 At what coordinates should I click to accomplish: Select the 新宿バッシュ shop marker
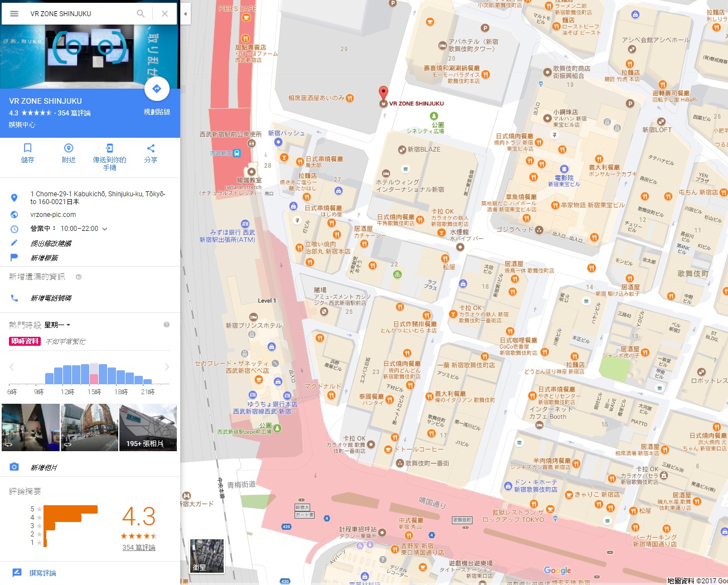[278, 142]
